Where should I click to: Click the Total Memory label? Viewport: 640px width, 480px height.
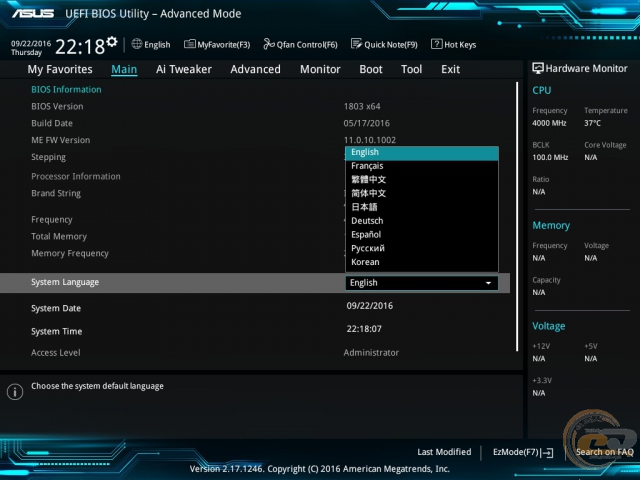[59, 237]
